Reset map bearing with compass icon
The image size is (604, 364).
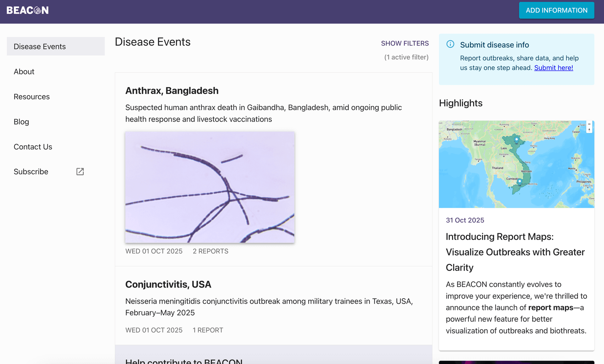(x=589, y=130)
